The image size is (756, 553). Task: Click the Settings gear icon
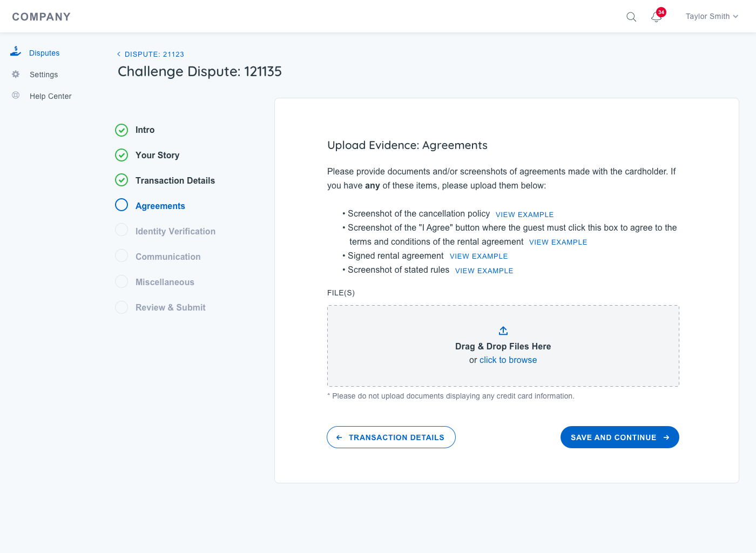point(16,74)
